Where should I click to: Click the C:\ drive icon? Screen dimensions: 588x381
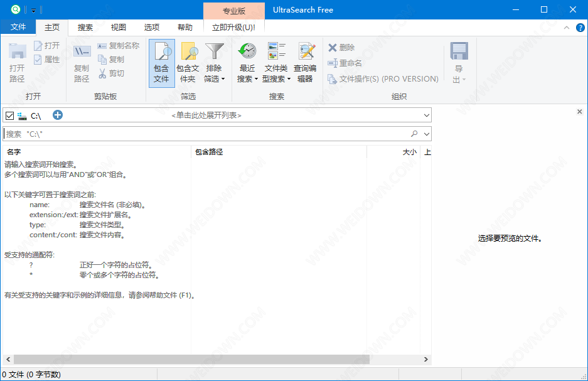point(22,116)
